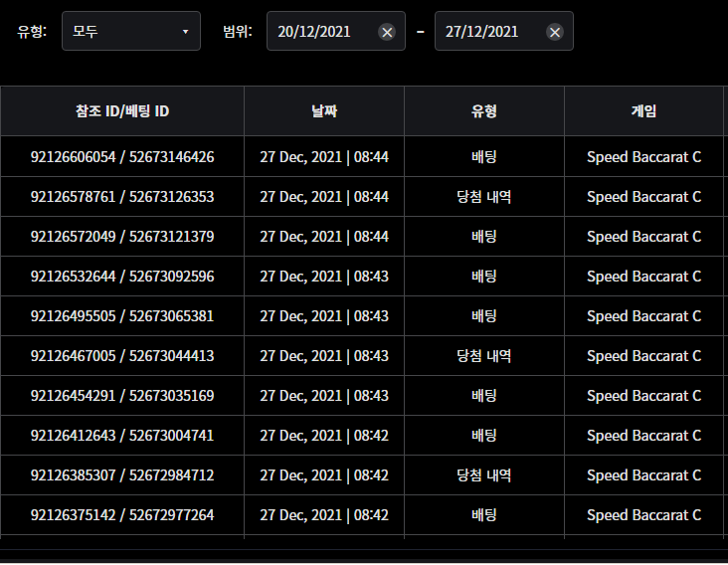The width and height of the screenshot is (728, 565).
Task: Click 당첨 내역 in row 92126578761
Action: tap(484, 197)
